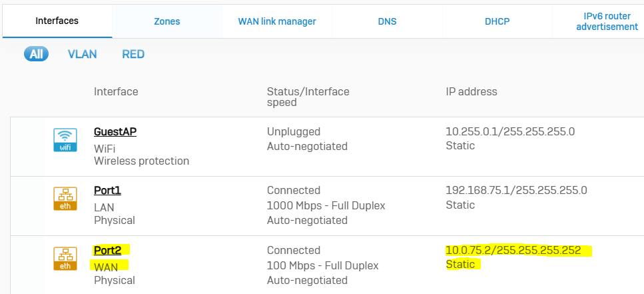This screenshot has height=294, width=644.
Task: Click the Port2 ethernet icon
Action: click(65, 259)
